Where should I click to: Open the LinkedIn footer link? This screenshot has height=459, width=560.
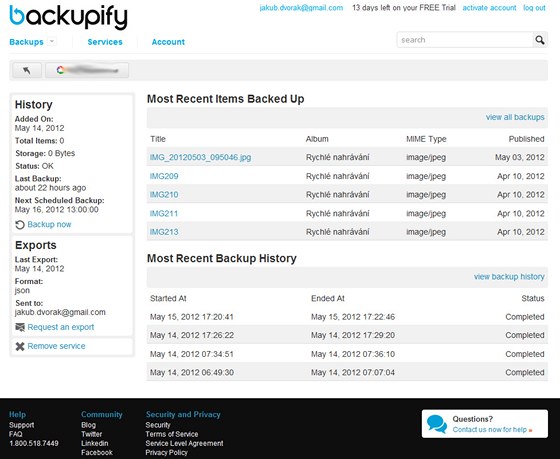[x=94, y=443]
